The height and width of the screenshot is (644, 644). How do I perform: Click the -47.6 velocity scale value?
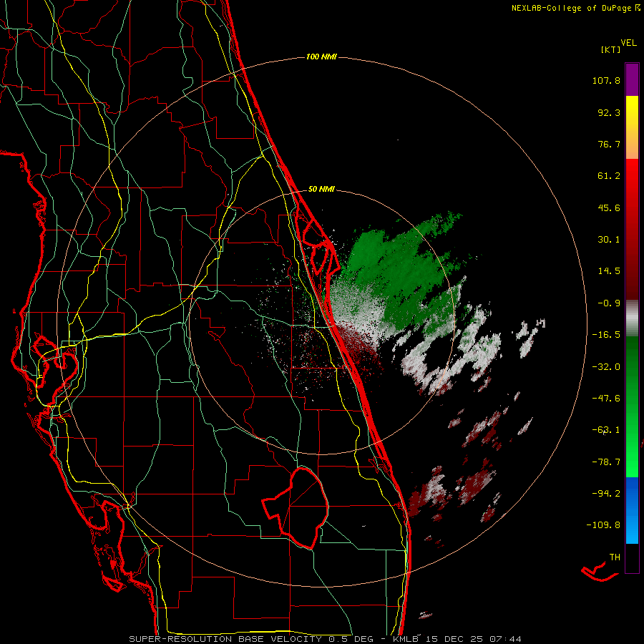coord(606,399)
